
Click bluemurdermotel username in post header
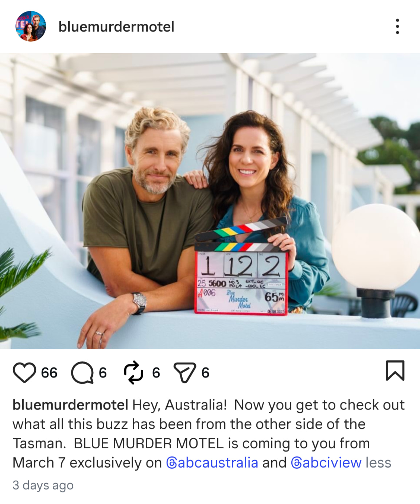click(x=116, y=27)
